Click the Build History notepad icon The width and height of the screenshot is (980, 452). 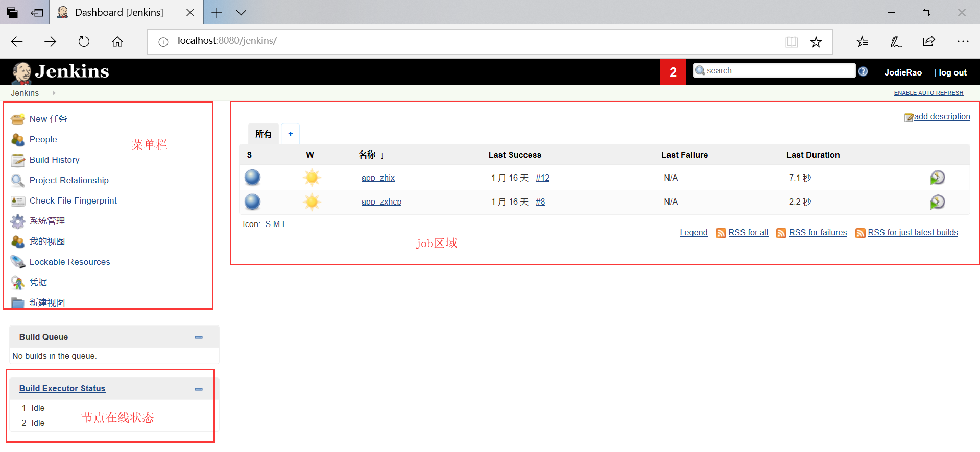tap(18, 160)
